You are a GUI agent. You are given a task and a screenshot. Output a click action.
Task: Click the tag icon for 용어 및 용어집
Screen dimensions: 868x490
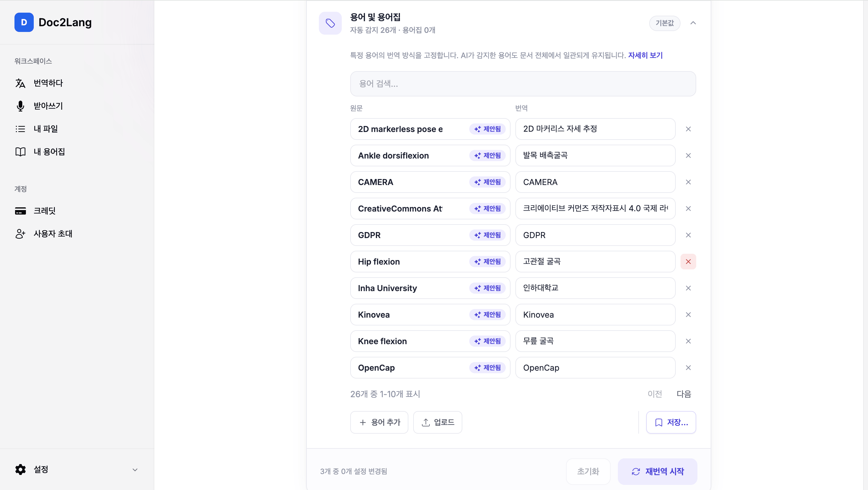coord(330,23)
